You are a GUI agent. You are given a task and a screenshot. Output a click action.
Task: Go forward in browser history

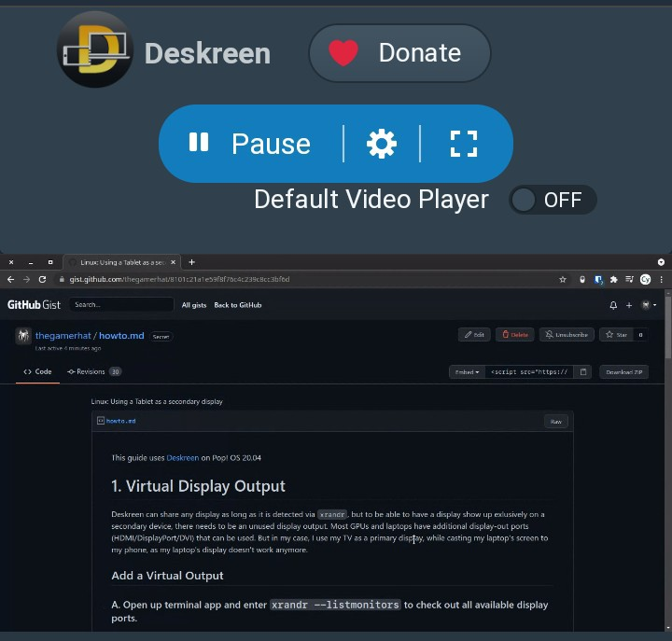tap(26, 279)
